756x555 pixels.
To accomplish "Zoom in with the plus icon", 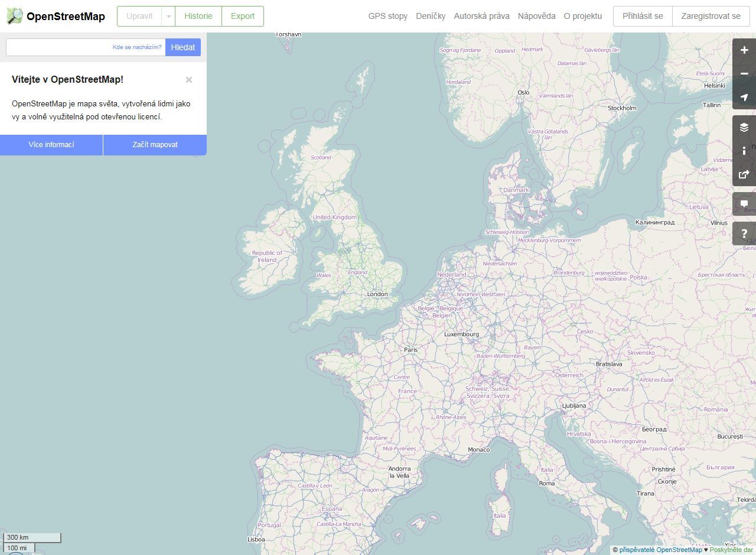I will click(744, 50).
